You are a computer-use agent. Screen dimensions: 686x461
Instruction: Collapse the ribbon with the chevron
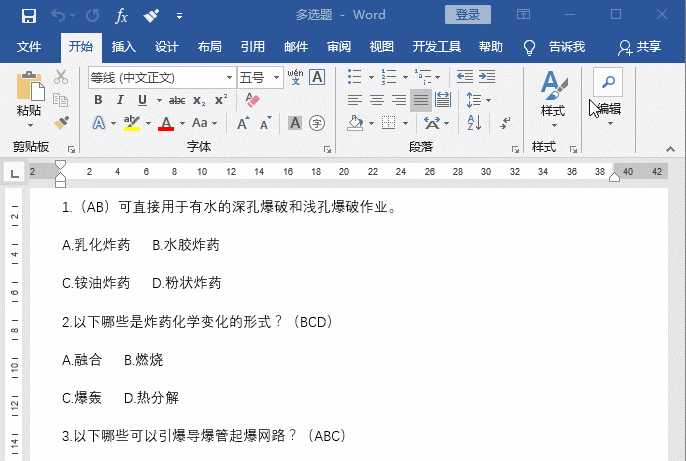click(x=670, y=149)
